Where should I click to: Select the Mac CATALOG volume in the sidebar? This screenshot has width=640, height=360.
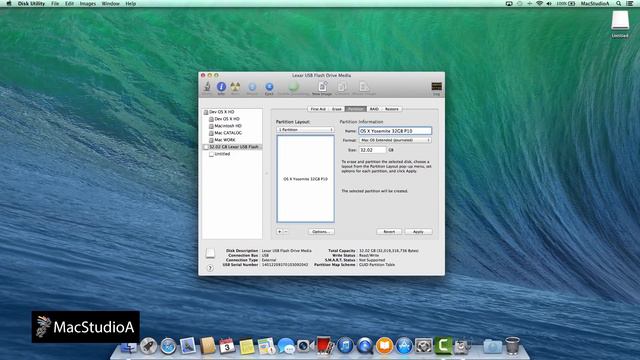pos(232,133)
